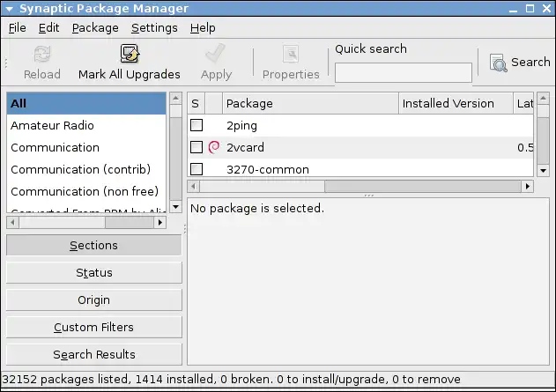This screenshot has width=556, height=392.
Task: Open the File menu
Action: pyautogui.click(x=18, y=27)
